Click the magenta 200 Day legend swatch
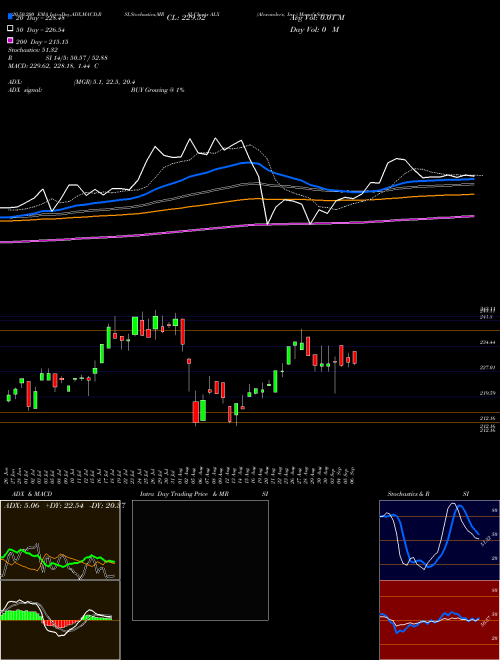 click(10, 40)
